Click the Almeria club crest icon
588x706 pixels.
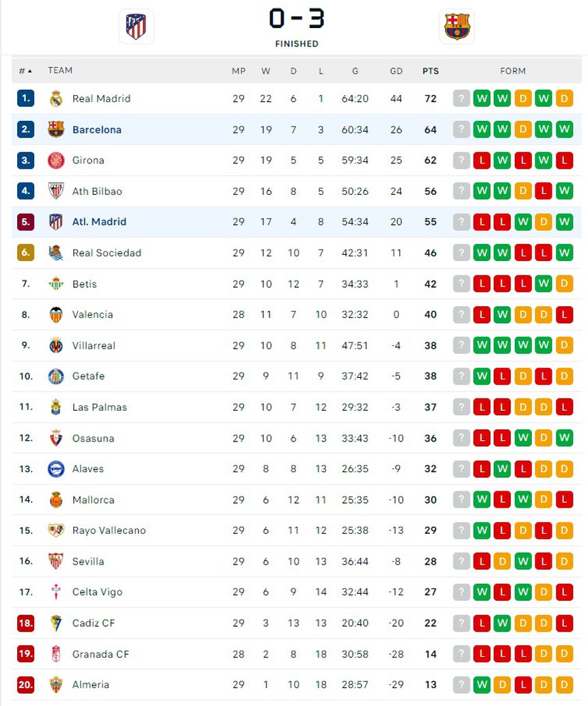[56, 685]
